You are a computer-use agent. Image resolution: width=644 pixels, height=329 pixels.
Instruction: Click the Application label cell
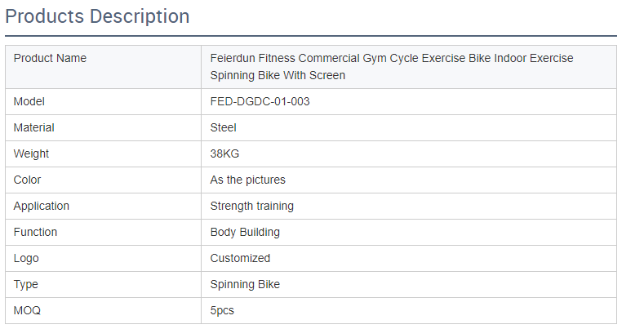coord(42,207)
